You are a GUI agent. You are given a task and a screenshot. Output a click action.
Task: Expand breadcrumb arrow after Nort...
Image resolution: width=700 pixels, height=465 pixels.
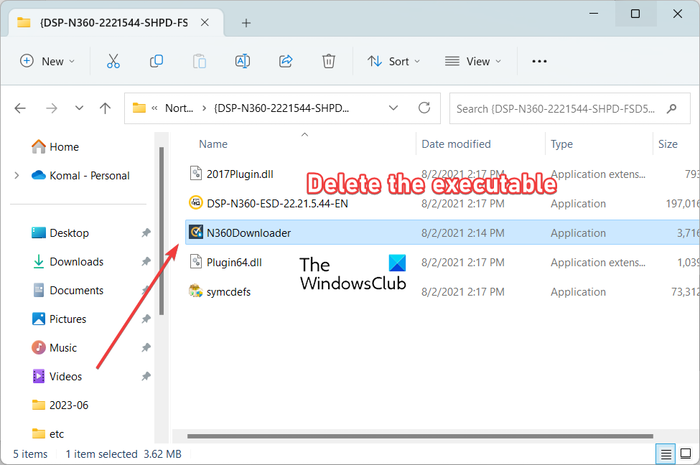[x=204, y=108]
